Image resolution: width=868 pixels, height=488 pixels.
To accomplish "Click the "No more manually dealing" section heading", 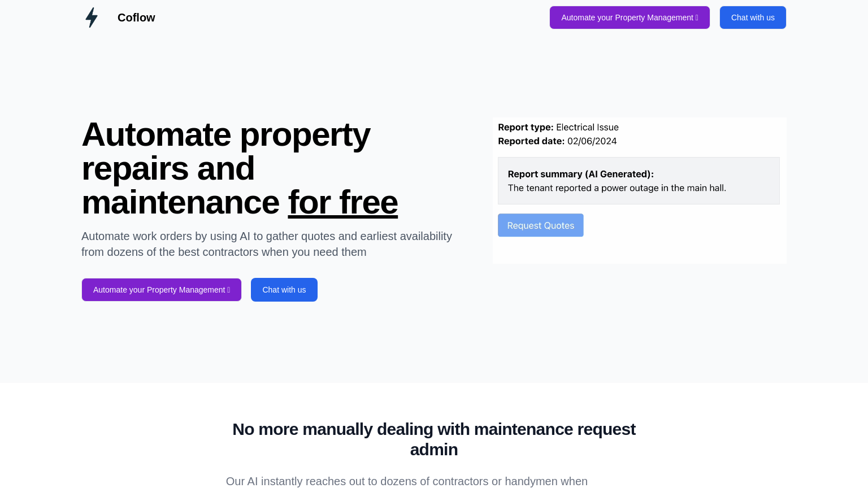I will (x=433, y=439).
